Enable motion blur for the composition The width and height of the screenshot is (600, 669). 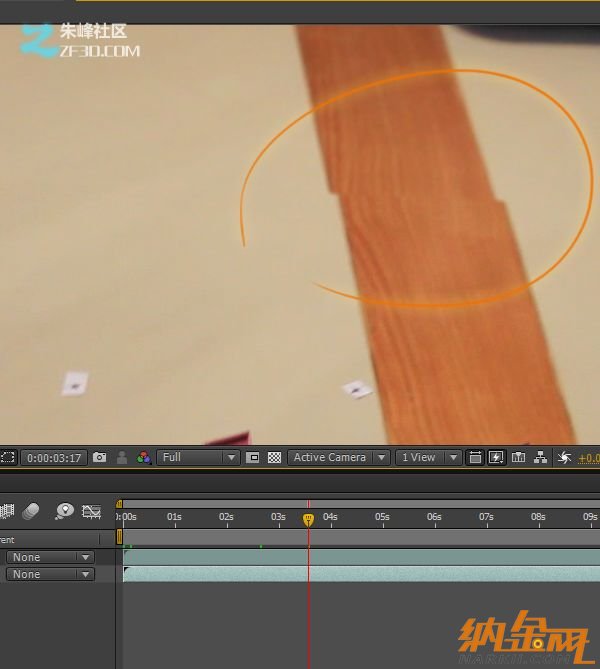coord(30,511)
